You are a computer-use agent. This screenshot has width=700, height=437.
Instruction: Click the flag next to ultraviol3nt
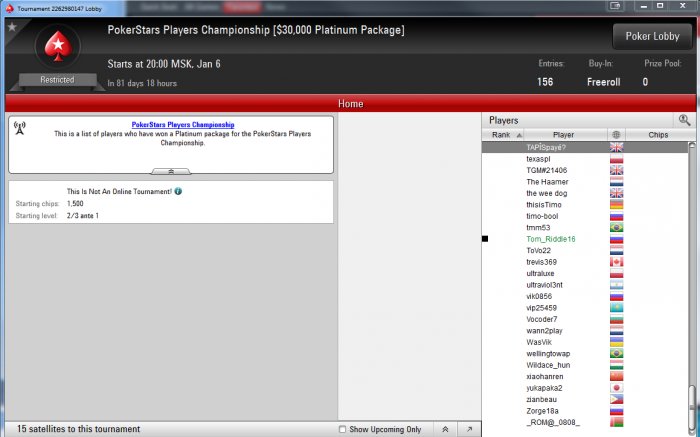point(617,285)
